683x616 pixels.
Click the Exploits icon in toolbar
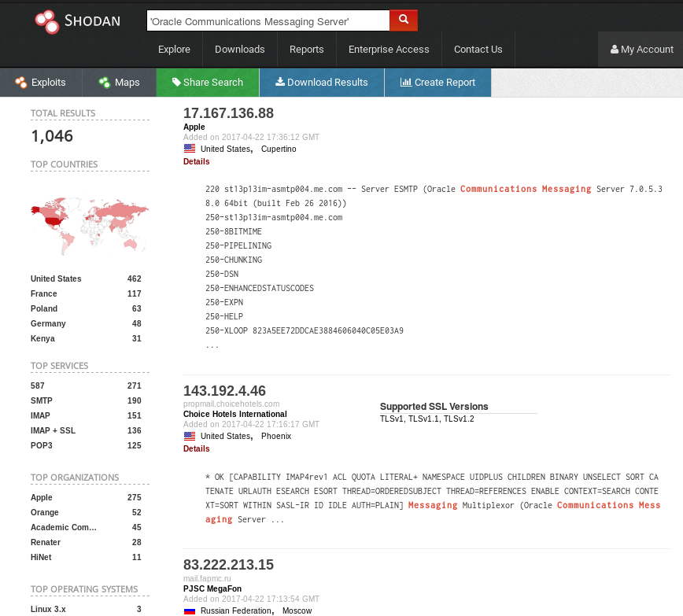(x=20, y=83)
